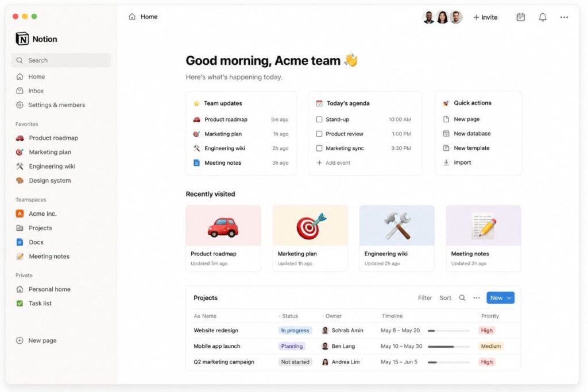Image resolution: width=588 pixels, height=392 pixels.
Task: Click the New template icon in Quick actions
Action: (x=446, y=148)
